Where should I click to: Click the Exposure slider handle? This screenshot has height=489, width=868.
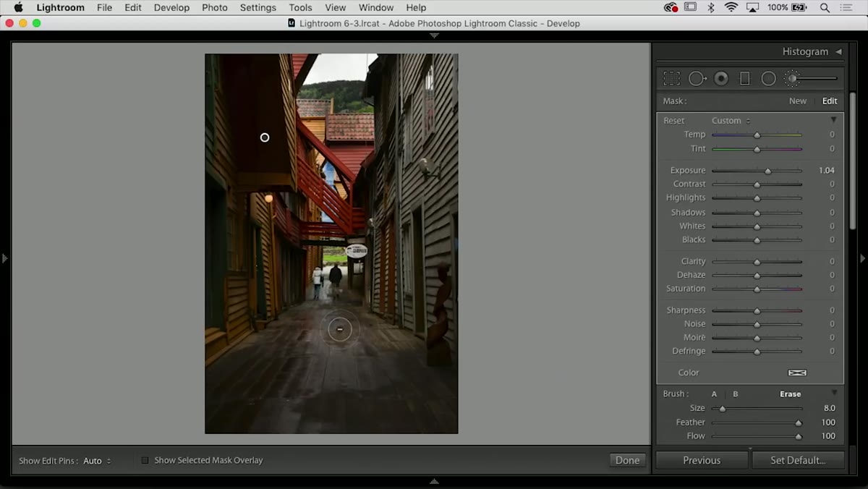pos(768,171)
